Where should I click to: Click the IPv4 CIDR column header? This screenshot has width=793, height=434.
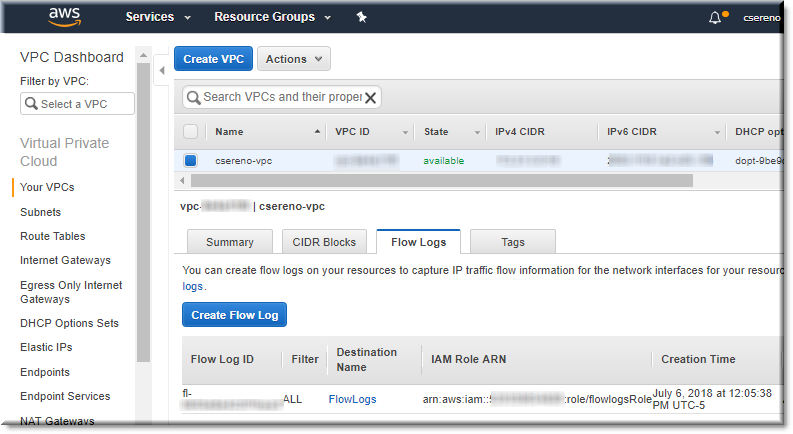[x=520, y=132]
